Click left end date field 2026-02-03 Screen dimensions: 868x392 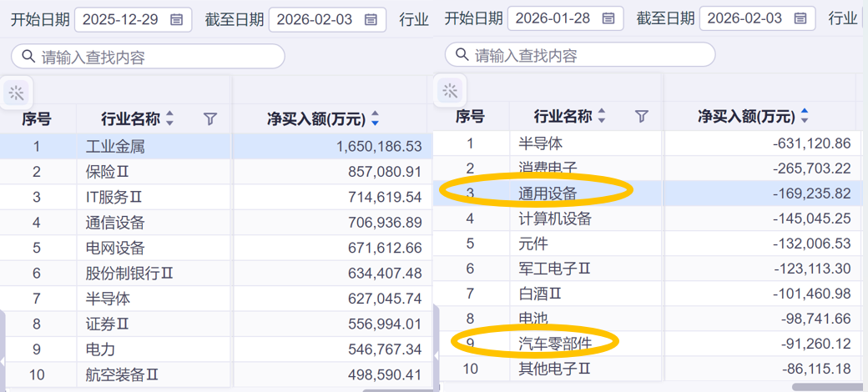coord(327,20)
